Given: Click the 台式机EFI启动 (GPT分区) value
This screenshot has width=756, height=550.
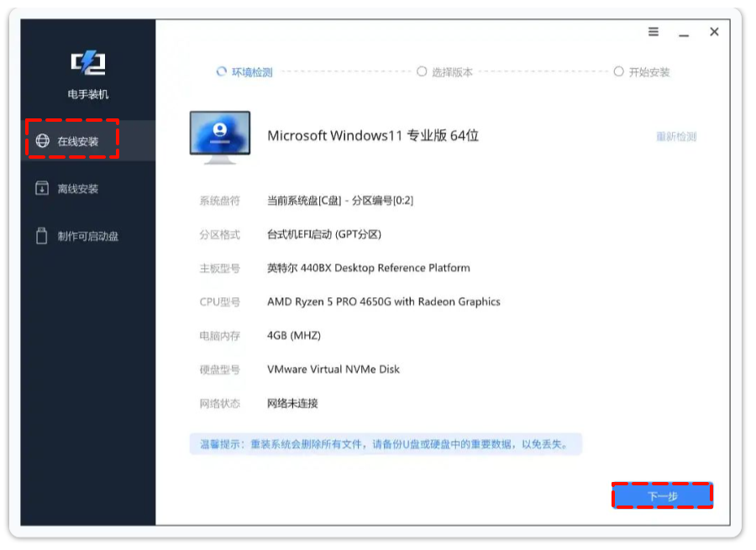Looking at the screenshot, I should [x=324, y=234].
